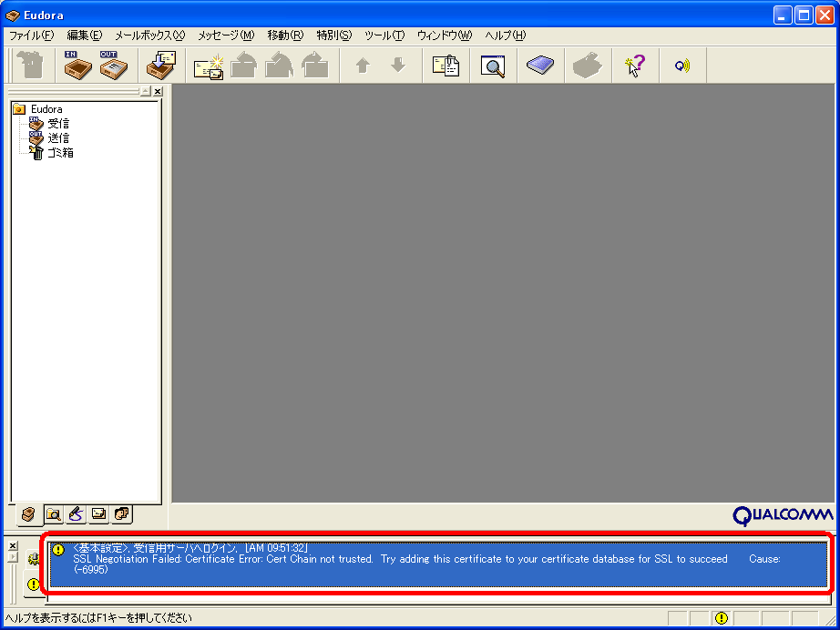This screenshot has height=630, width=840.
Task: Open the Find messages magnifier icon
Action: point(493,66)
